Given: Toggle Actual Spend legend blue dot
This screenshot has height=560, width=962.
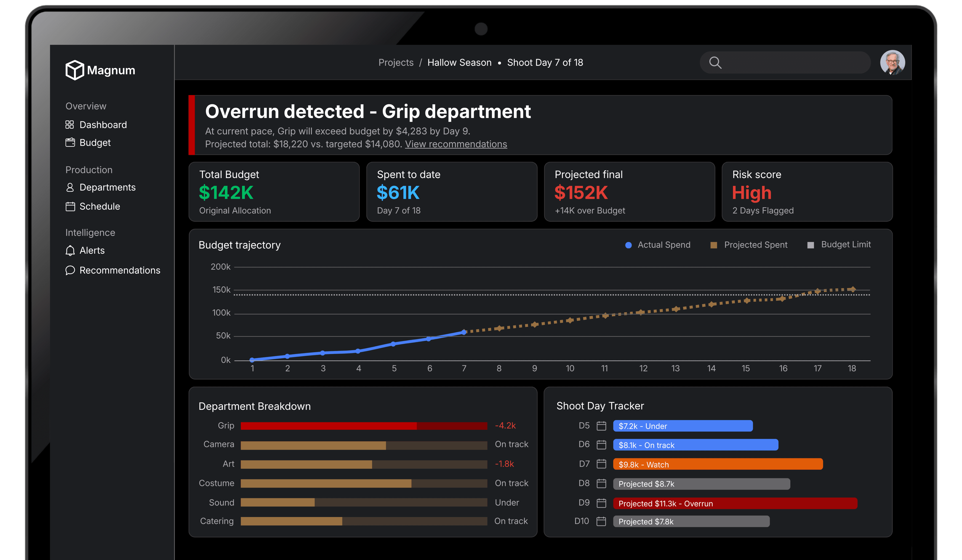Looking at the screenshot, I should [628, 245].
